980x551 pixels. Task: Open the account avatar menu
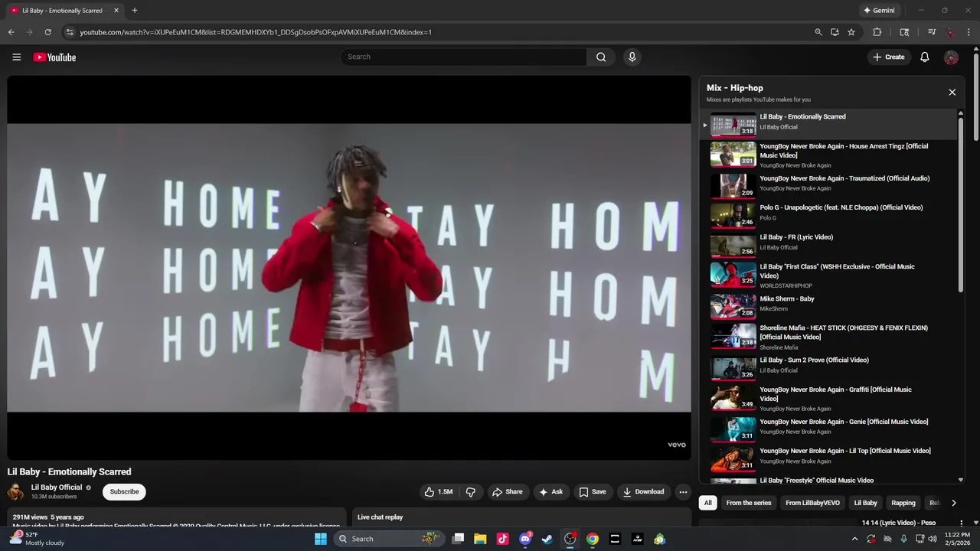click(x=952, y=57)
